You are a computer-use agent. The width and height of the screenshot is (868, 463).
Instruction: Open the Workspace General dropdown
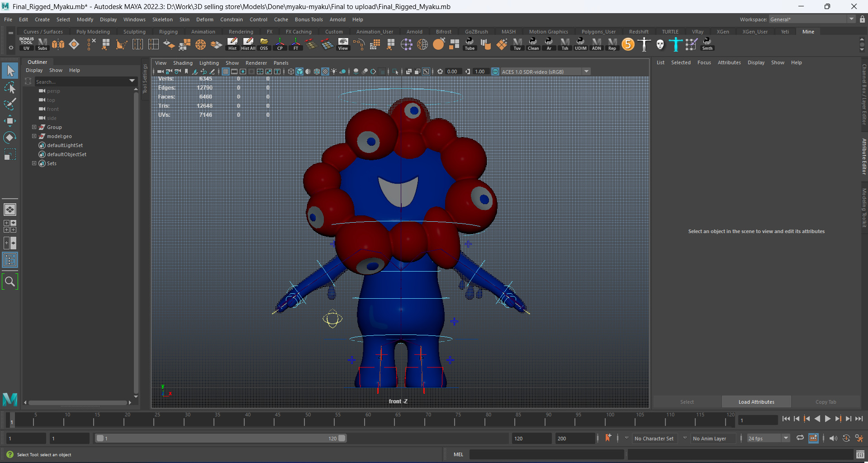[x=812, y=19]
